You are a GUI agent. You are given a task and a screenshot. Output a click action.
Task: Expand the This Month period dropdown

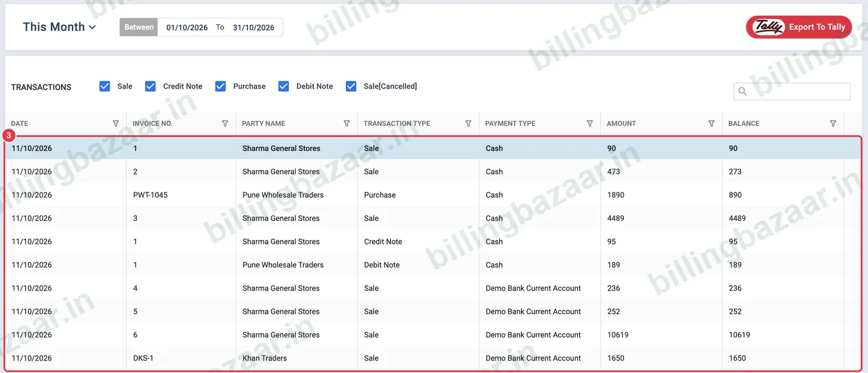pyautogui.click(x=60, y=27)
